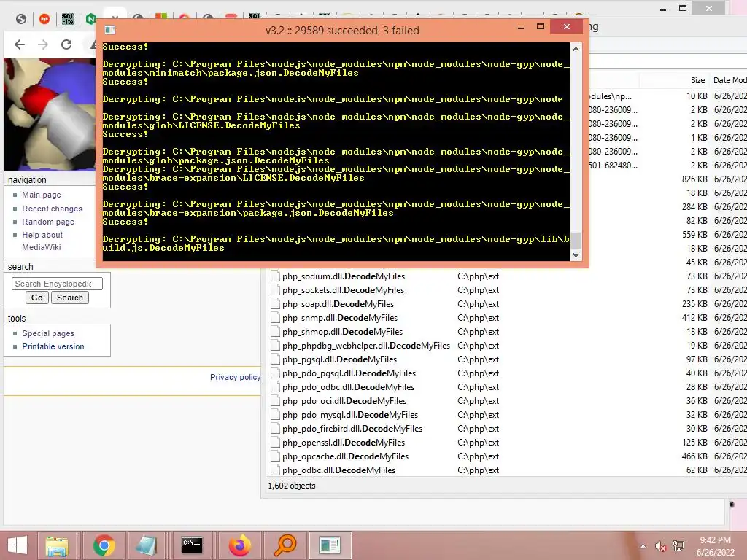747x560 pixels.
Task: Click file icon next to php_odbc.dll.DecodeMyFiles
Action: [x=275, y=470]
